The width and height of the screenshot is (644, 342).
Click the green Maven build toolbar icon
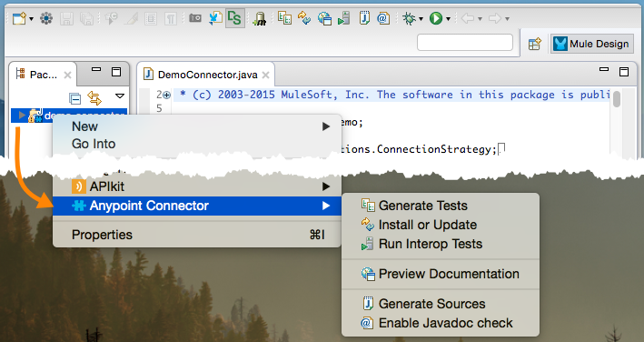259,18
